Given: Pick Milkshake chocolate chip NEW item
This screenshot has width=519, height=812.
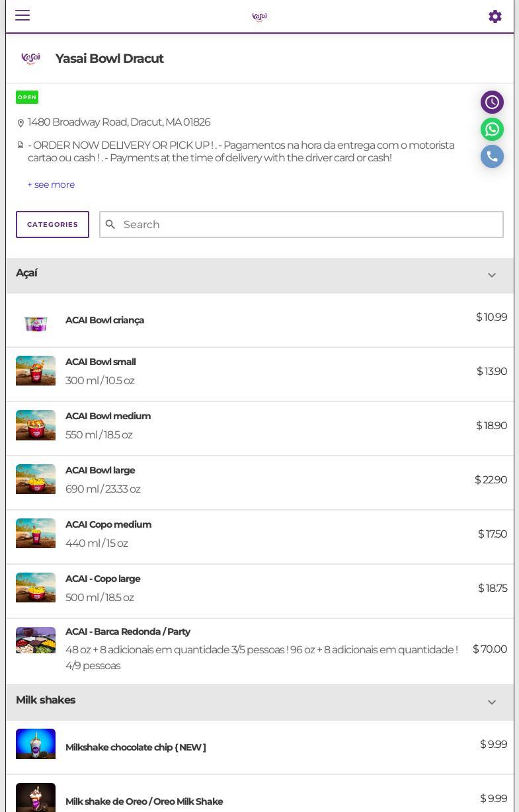Looking at the screenshot, I should pos(136,747).
